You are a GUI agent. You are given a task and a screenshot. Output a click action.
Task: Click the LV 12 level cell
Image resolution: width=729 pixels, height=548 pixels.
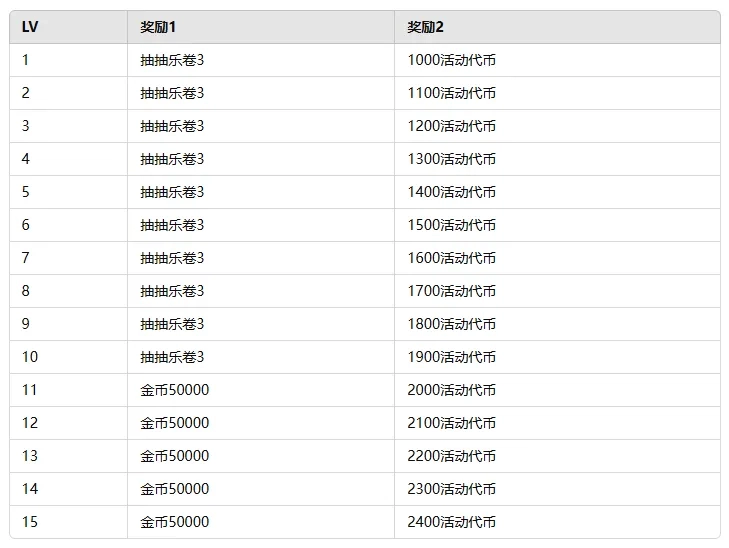click(x=30, y=423)
